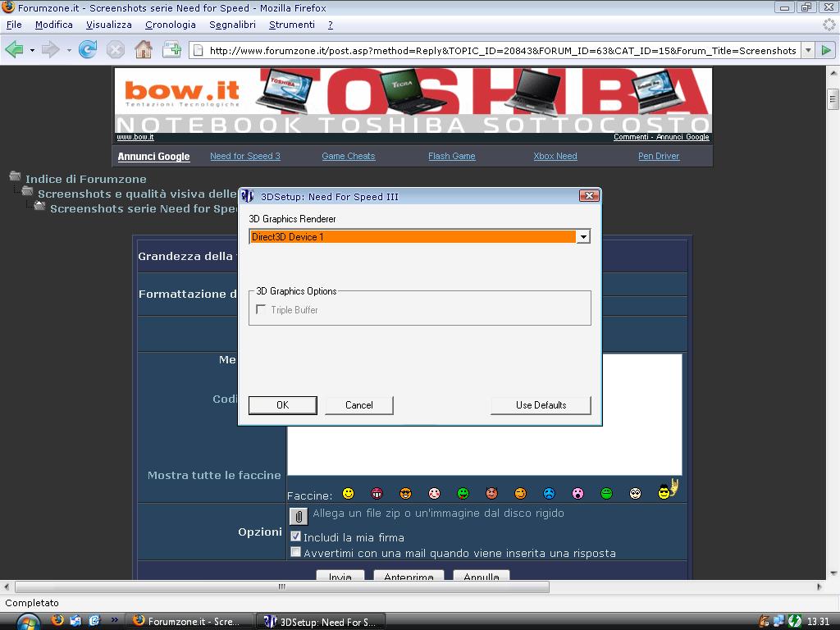Click the folder icon beside Indice di Forumzone
The height and width of the screenshot is (630, 840).
[x=15, y=176]
